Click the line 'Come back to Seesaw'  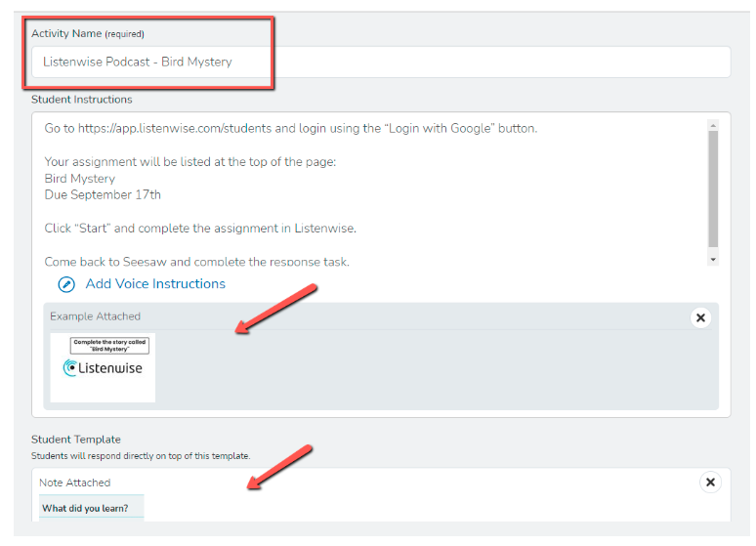pos(196,262)
